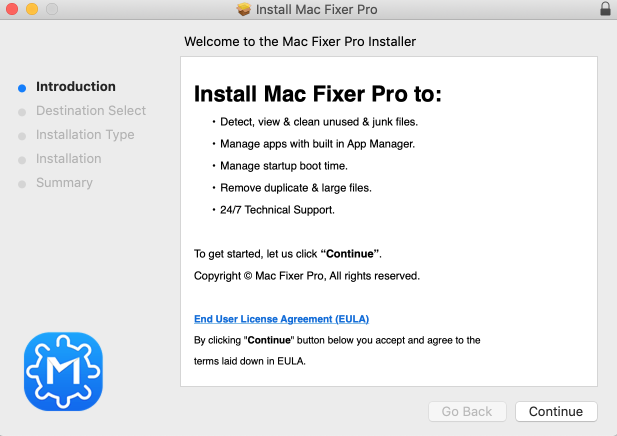Click 'Remove duplicate & large files.' line
617x436 pixels.
point(296,188)
